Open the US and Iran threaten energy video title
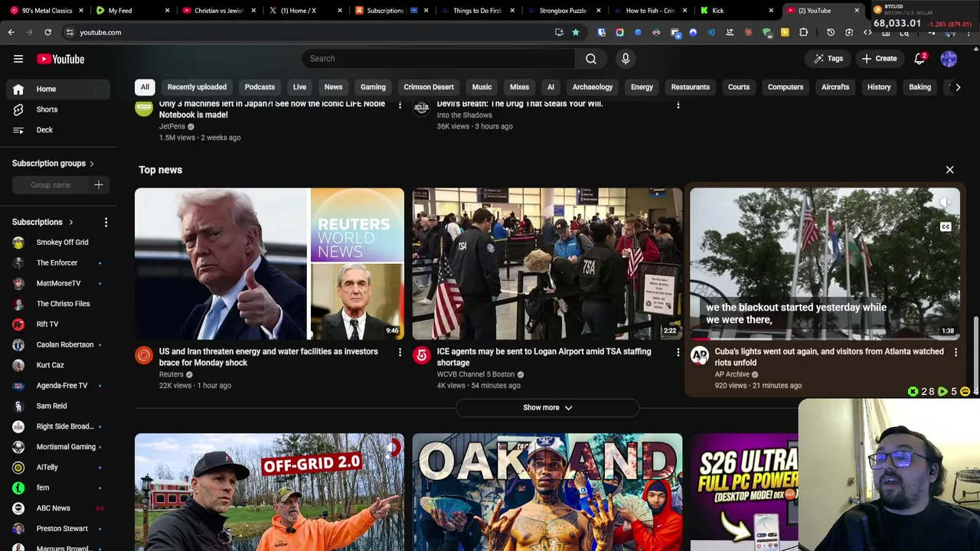Screen dimensions: 980x551 [x=268, y=357]
